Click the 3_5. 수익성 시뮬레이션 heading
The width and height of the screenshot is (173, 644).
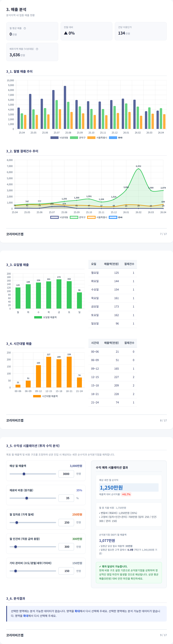coord(33,446)
